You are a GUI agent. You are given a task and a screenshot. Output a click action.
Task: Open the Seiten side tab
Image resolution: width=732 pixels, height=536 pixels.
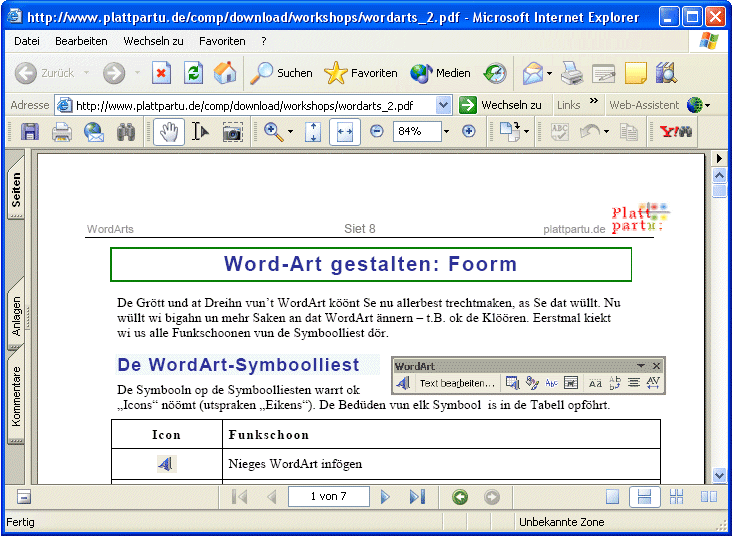pos(16,190)
